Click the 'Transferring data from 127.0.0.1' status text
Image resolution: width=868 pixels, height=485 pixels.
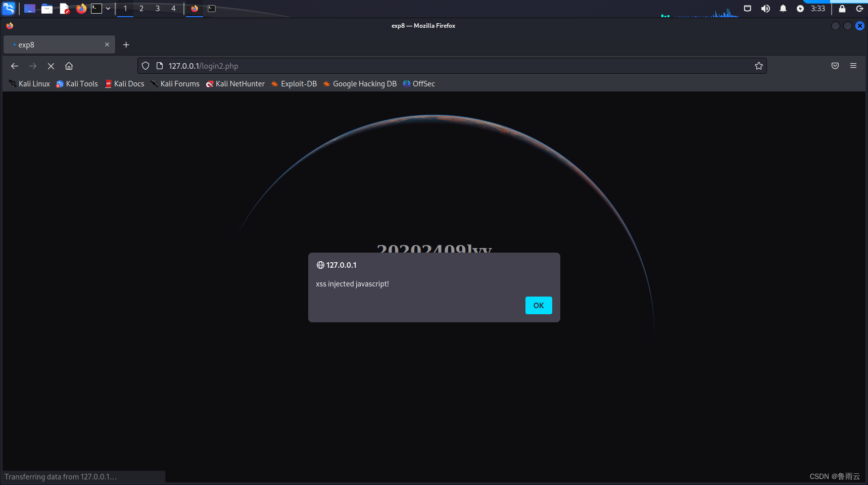tap(61, 477)
